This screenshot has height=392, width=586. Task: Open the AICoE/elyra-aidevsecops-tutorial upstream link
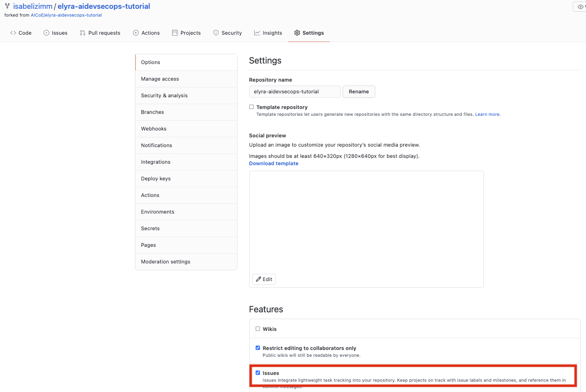point(66,15)
